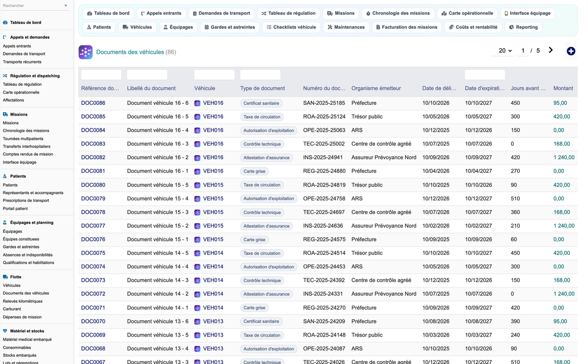Viewport: 588px width, 364px height.
Task: Open the Coûts et rentabilité top tab
Action: (x=473, y=27)
